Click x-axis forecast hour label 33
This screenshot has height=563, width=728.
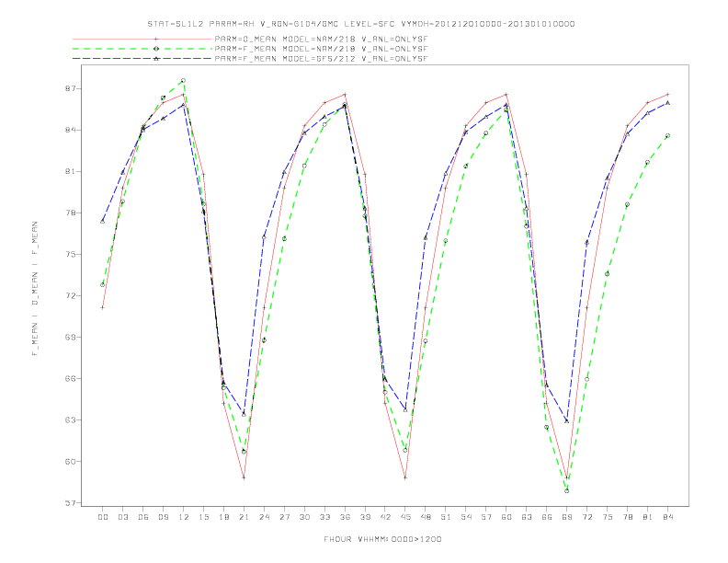324,517
